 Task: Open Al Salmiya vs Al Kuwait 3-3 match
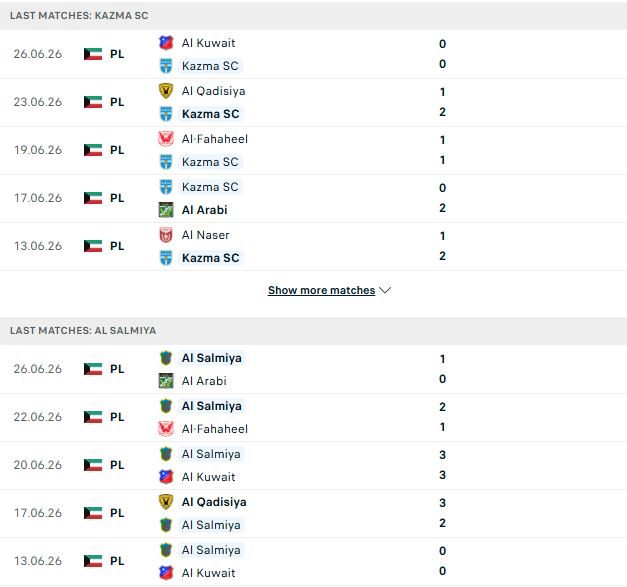click(314, 465)
